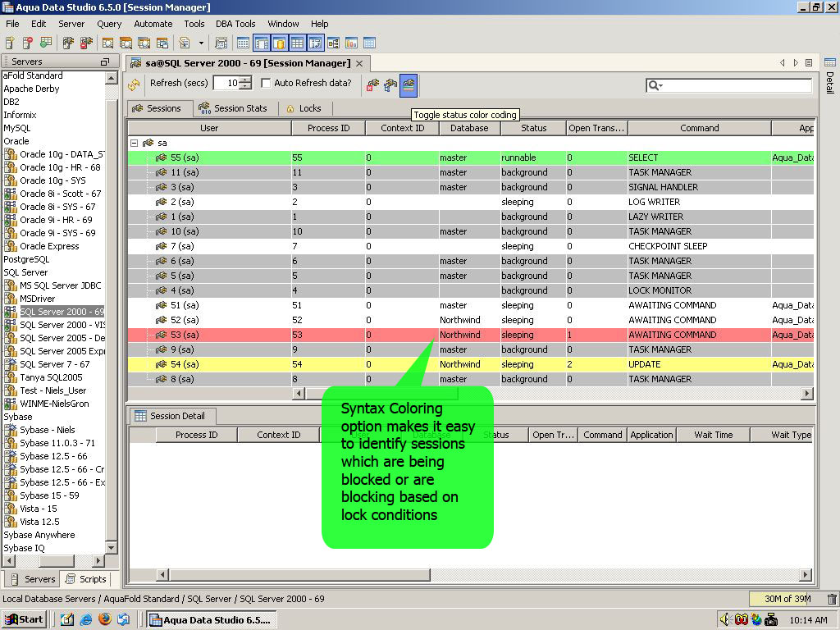Open the dropdown arrow beside the script icon

pyautogui.click(x=201, y=43)
